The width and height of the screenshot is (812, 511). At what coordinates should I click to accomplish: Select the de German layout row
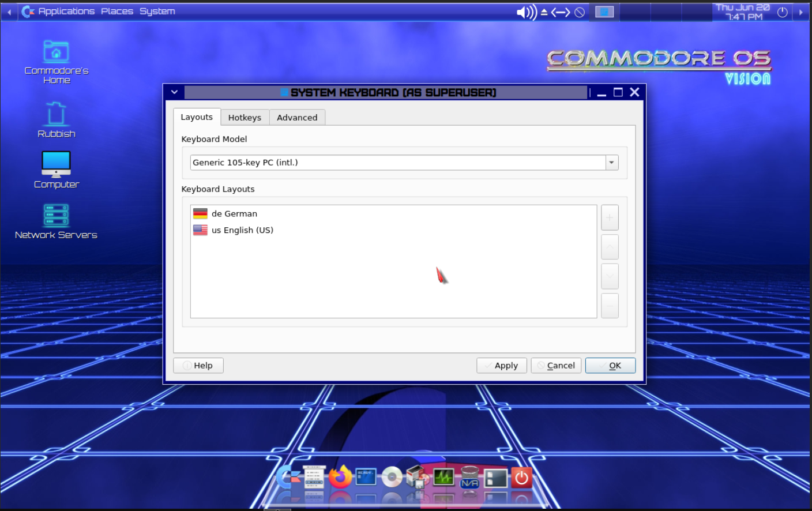coord(393,213)
